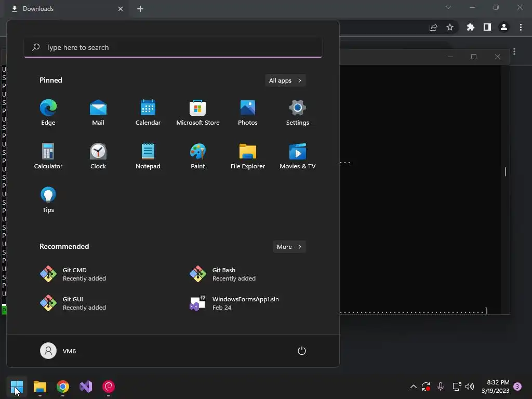Open the Debian swirl taskbar app
Viewport: 532px width, 399px height.
click(x=109, y=387)
